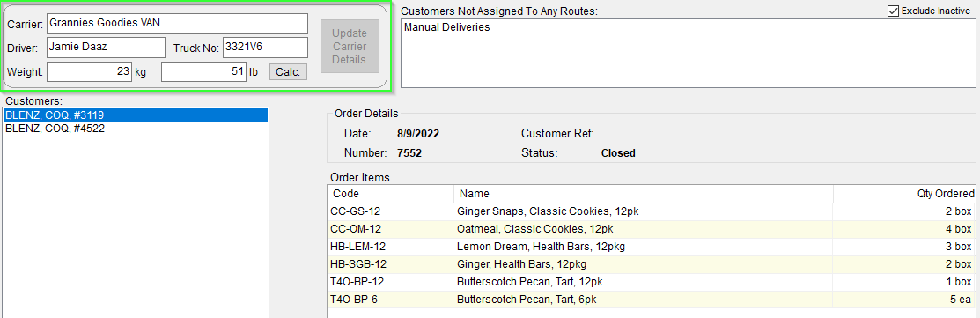Click the Update Carrier Details button
Screen dimensions: 980x318
350,47
